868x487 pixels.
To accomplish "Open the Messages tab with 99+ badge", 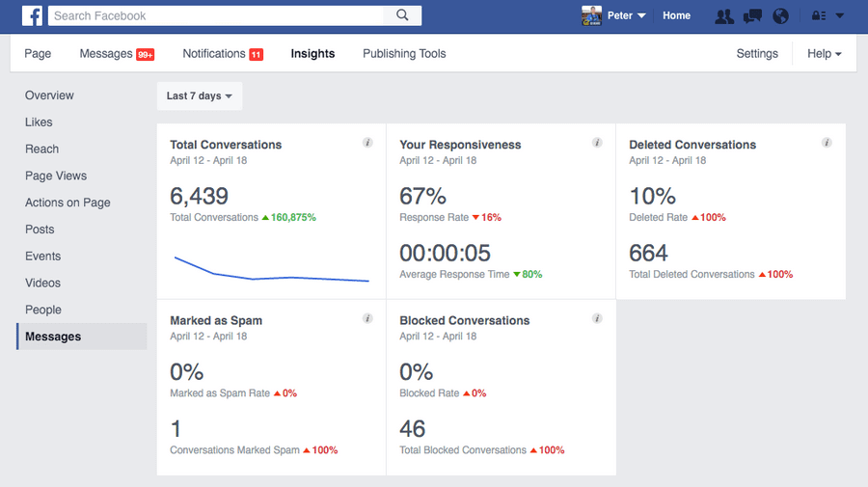I will click(x=117, y=54).
